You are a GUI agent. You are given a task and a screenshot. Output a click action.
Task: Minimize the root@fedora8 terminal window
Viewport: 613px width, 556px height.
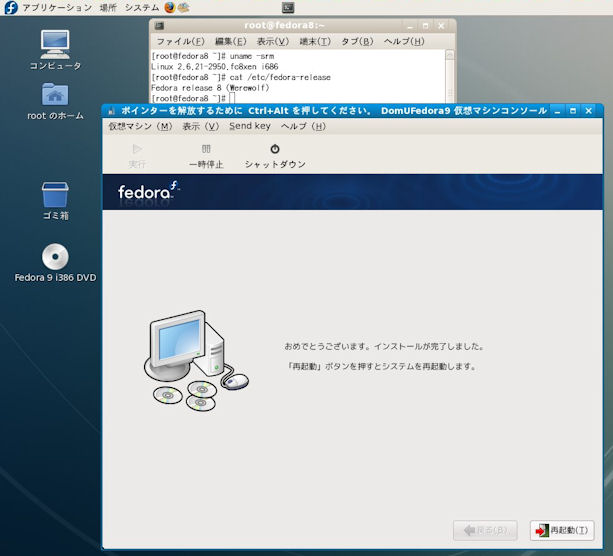pyautogui.click(x=410, y=26)
